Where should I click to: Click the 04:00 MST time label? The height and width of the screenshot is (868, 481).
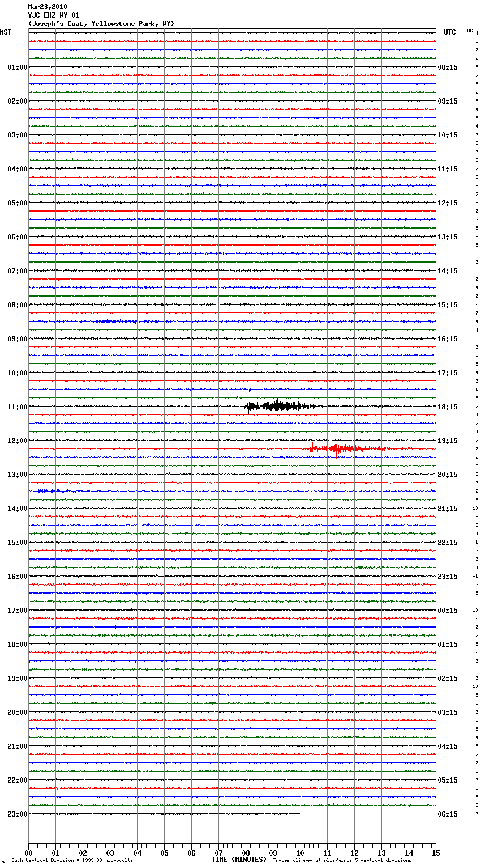18,169
